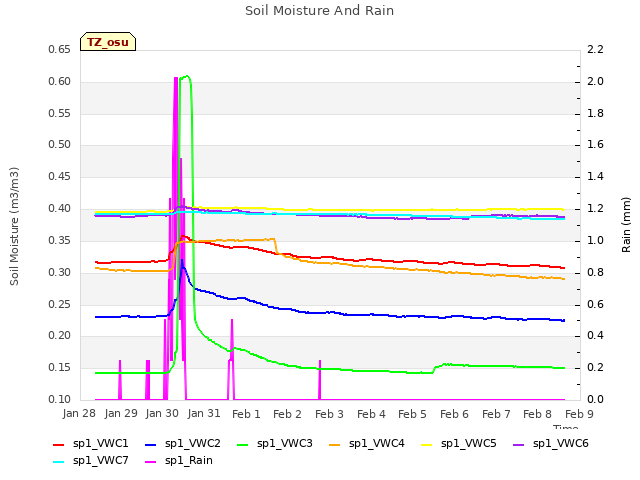Click the magenta sp1_Rain legend swatch

click(x=151, y=462)
